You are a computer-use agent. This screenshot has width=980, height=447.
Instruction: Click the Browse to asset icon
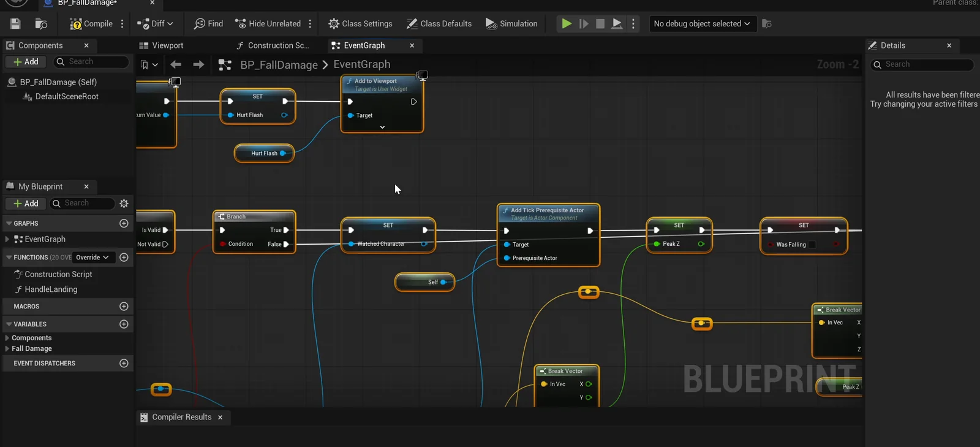pos(41,24)
